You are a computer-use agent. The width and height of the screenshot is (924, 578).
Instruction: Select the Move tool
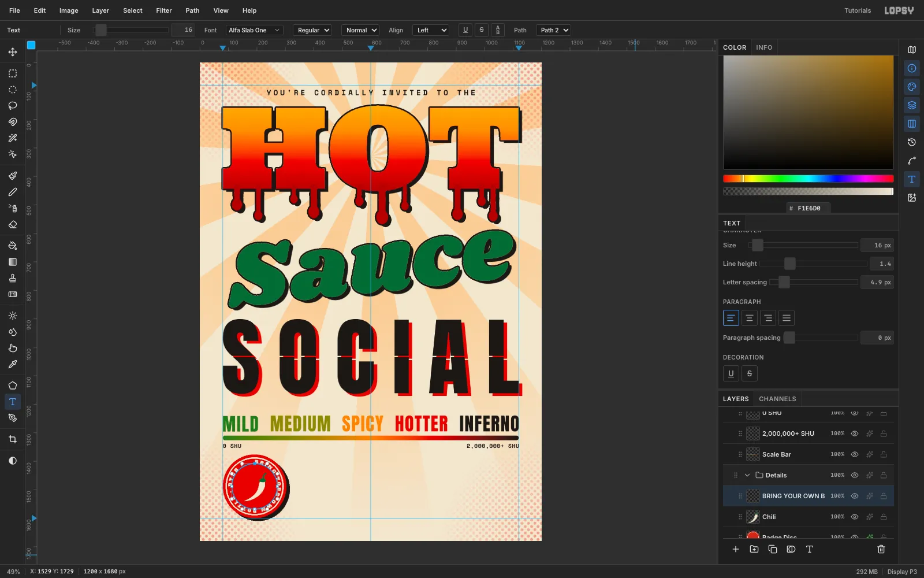pos(13,52)
